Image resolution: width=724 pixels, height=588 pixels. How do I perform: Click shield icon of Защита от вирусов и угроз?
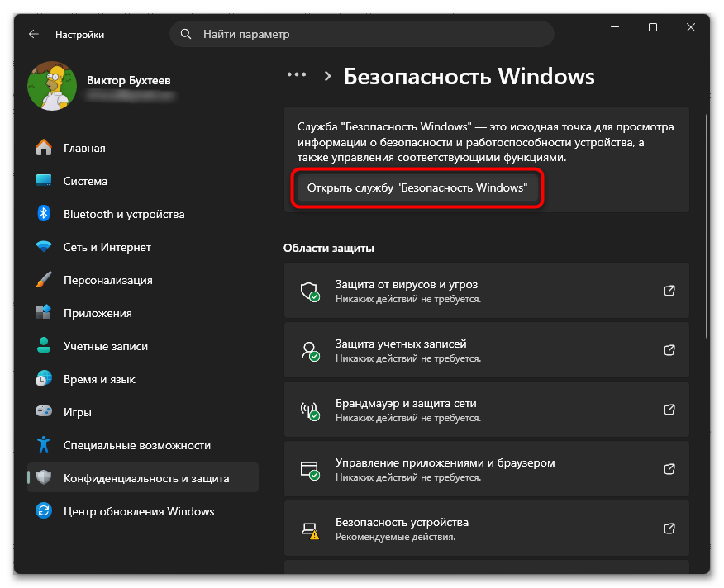pos(310,292)
